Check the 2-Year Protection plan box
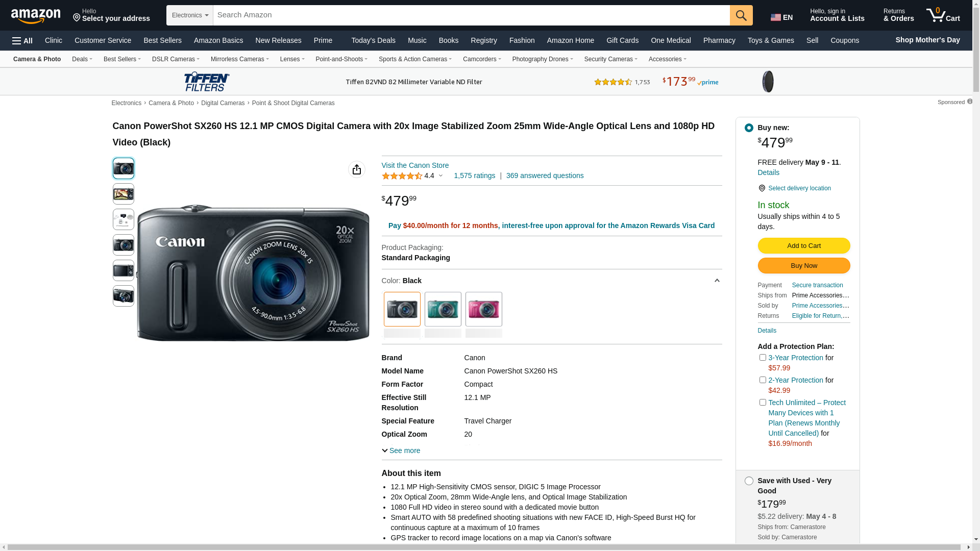The width and height of the screenshot is (980, 551). click(x=763, y=380)
